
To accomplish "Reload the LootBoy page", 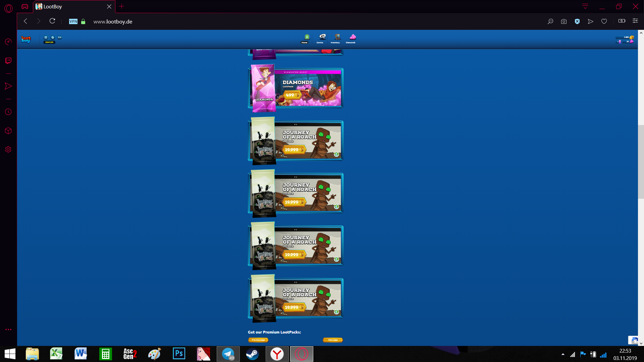I will 52,21.
